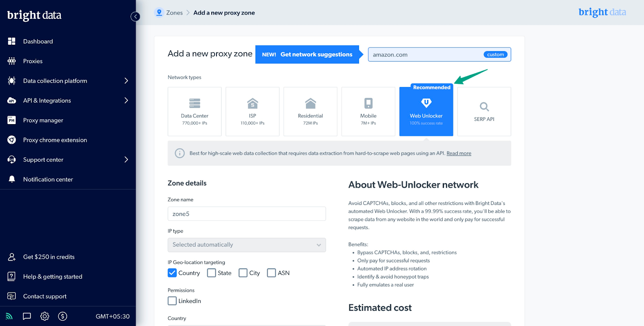This screenshot has width=644, height=326.
Task: Click the Proxy chrome extension icon
Action: tap(12, 140)
